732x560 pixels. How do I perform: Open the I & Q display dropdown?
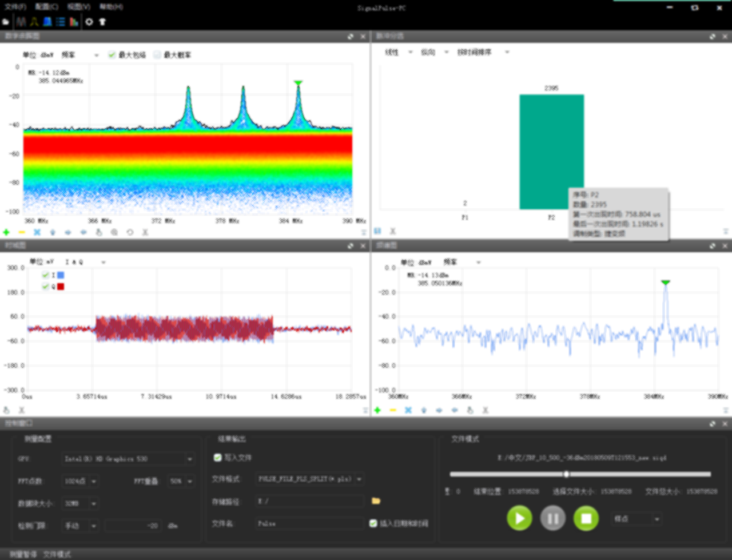[x=85, y=262]
